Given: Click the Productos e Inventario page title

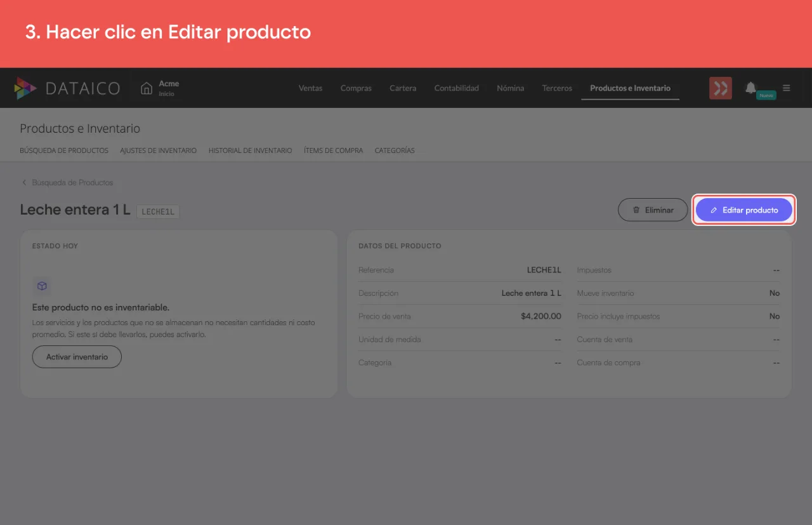Looking at the screenshot, I should pos(80,129).
